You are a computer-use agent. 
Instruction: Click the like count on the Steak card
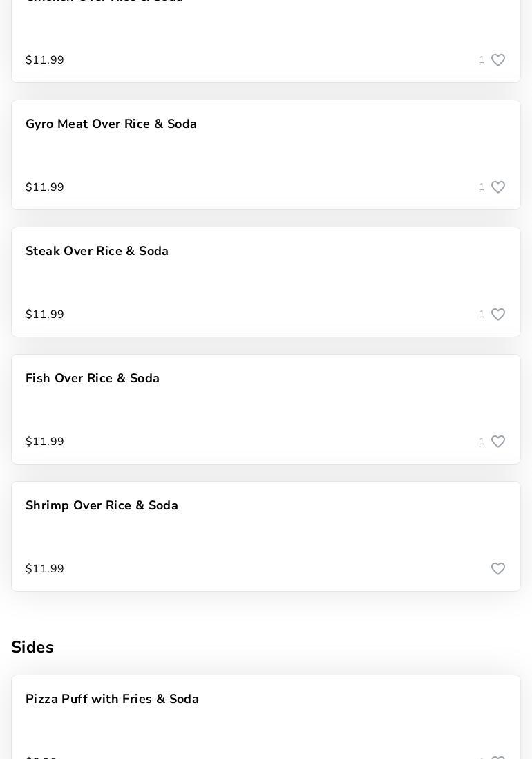click(x=482, y=315)
